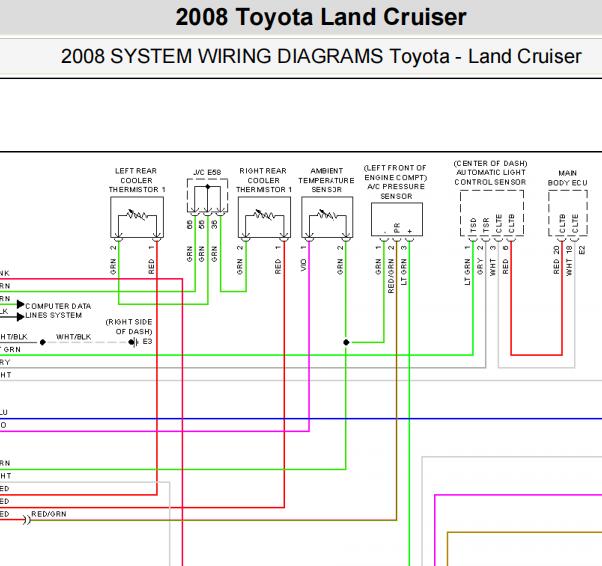
Task: Click the "38" pin number under J/C E58
Action: click(x=214, y=224)
